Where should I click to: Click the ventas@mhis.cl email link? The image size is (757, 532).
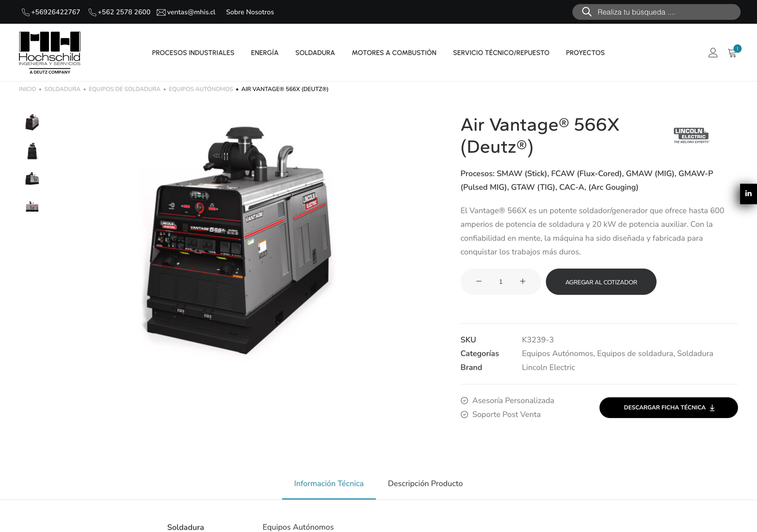(x=191, y=12)
